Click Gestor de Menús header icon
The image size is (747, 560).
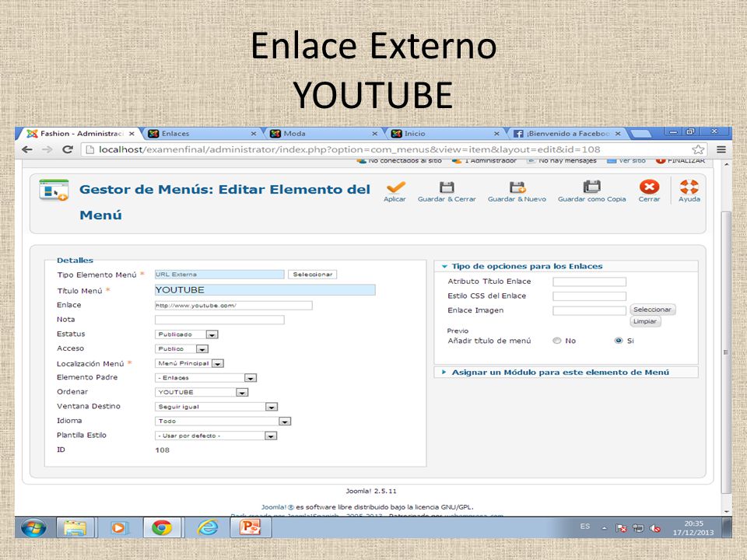tap(54, 190)
